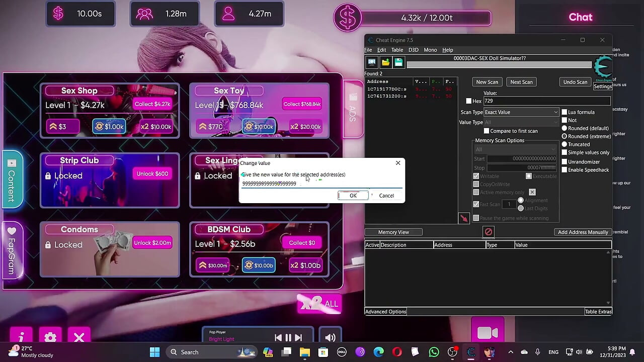This screenshot has width=644, height=362.
Task: Select Rounded (extreme) option
Action: point(565,136)
